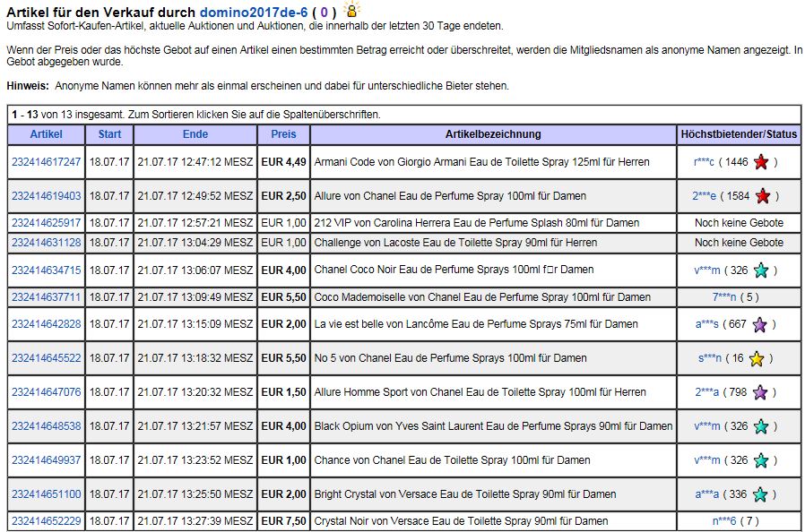Screen dimensions: 805x532
Task: Open feedback score (0) link in heading
Action: click(x=324, y=12)
